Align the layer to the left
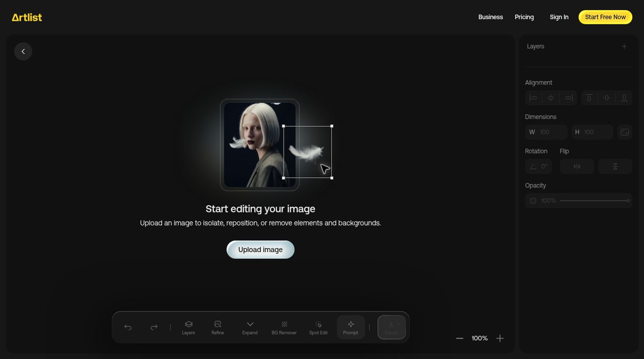This screenshot has height=359, width=644. click(533, 98)
